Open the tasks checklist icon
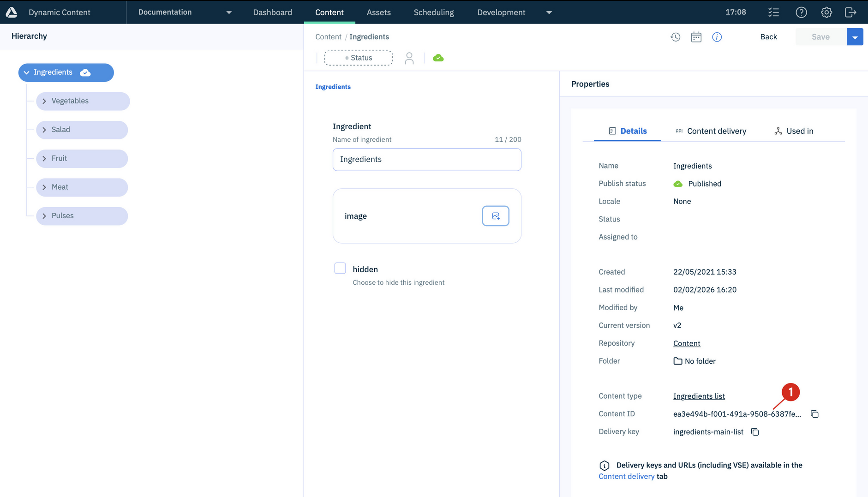Viewport: 868px width, 497px height. pos(773,12)
